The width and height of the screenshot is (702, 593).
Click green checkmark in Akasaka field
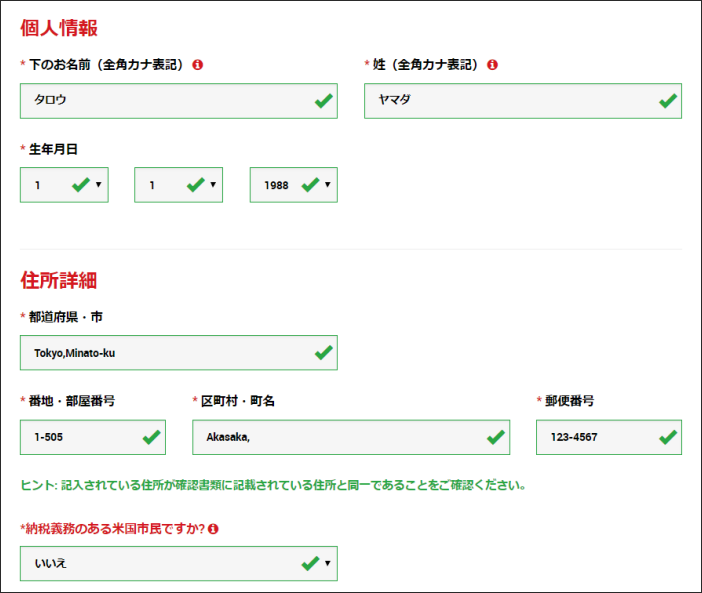pyautogui.click(x=496, y=437)
